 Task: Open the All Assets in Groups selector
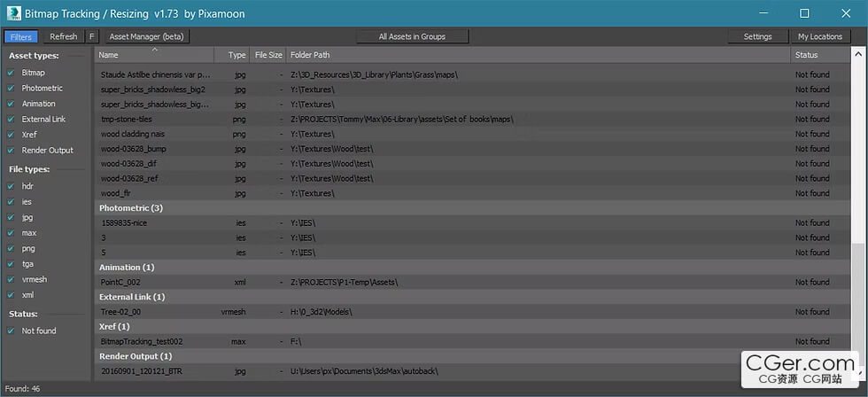[411, 36]
